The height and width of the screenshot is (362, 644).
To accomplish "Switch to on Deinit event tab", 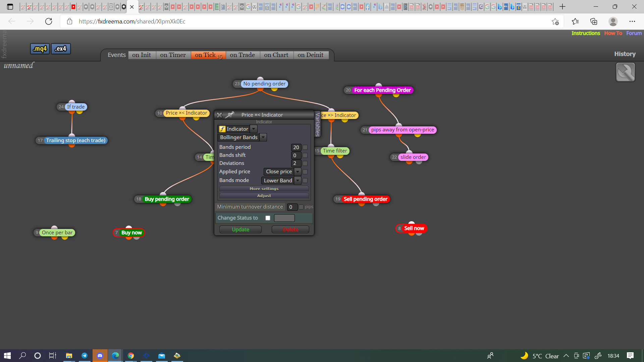I will tap(311, 55).
